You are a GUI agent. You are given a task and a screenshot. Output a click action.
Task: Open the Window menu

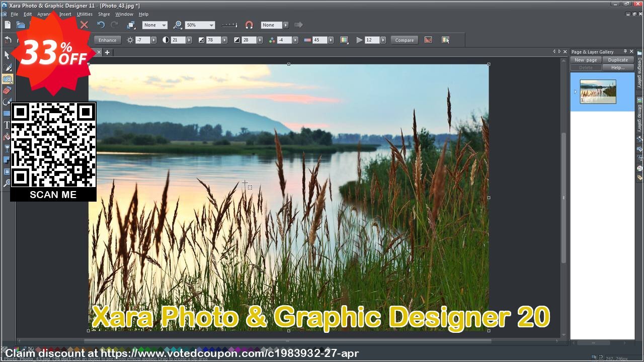124,14
